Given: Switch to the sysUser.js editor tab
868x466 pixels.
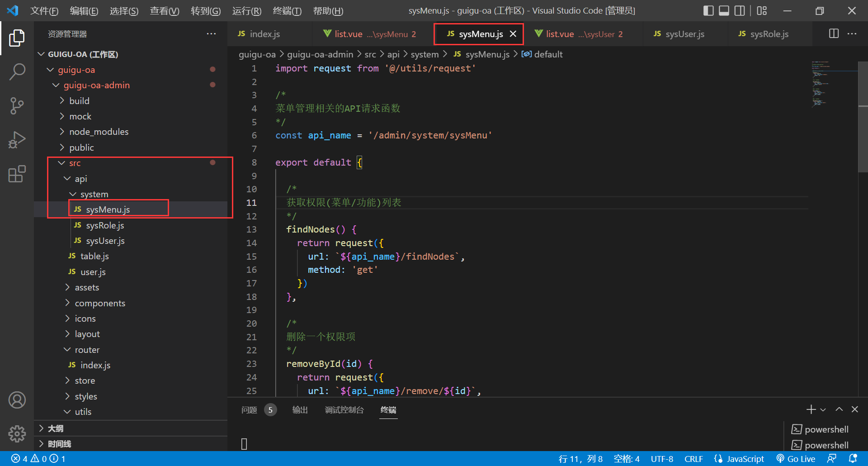Looking at the screenshot, I should click(684, 34).
